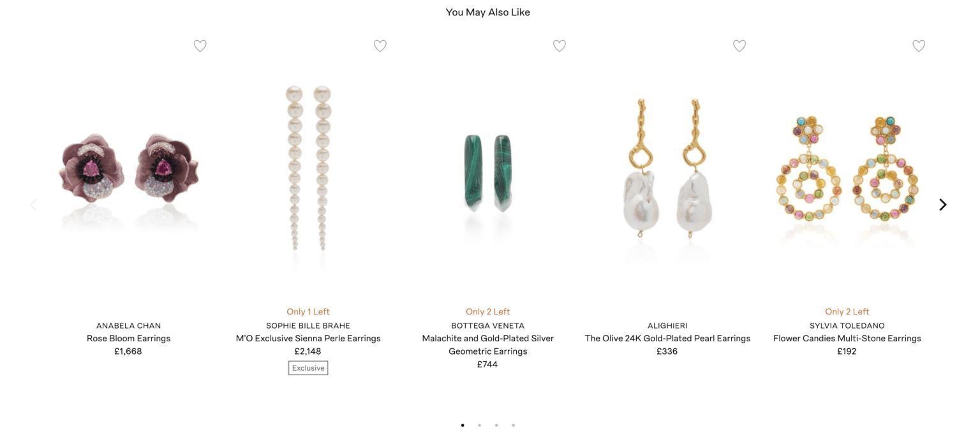Viewport: 980px width, 444px height.
Task: Open M'O Exclusive Sienna Perle Earrings link
Action: (308, 339)
